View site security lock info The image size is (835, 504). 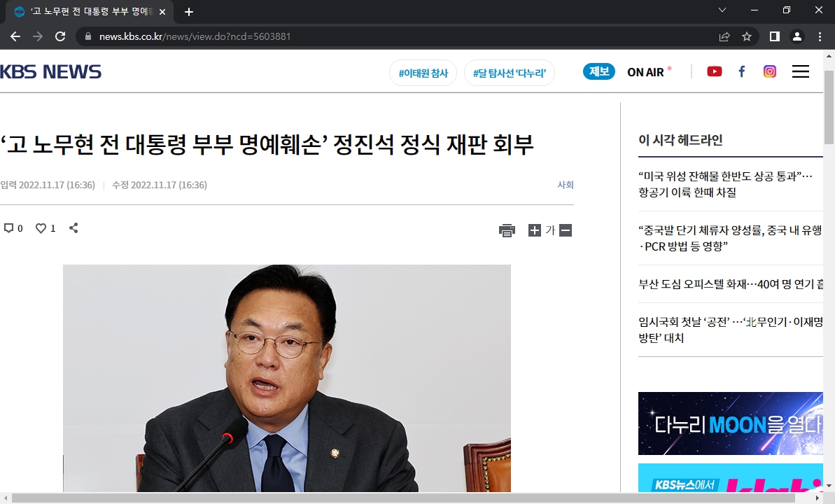coord(88,36)
